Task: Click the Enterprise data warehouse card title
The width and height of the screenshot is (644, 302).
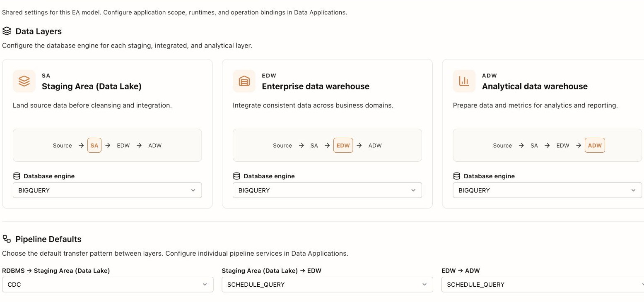Action: point(316,86)
